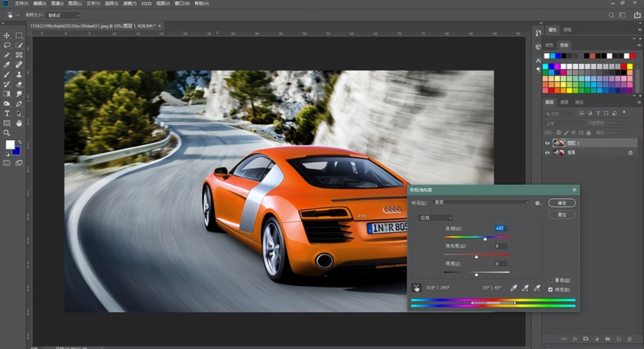The width and height of the screenshot is (644, 349).
Task: Click the Reset button below OK
Action: tap(561, 215)
